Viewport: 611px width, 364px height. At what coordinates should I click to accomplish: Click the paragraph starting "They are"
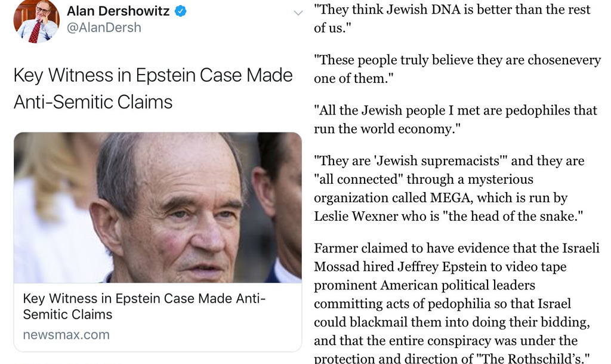pyautogui.click(x=451, y=187)
